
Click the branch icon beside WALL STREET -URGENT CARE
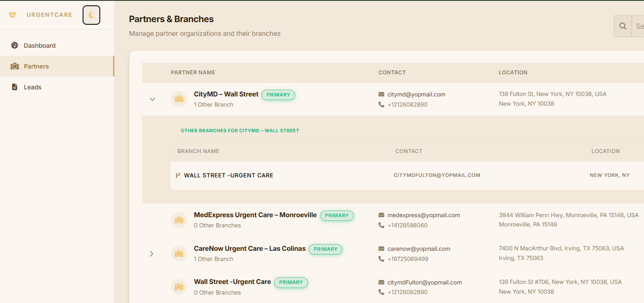(x=178, y=176)
